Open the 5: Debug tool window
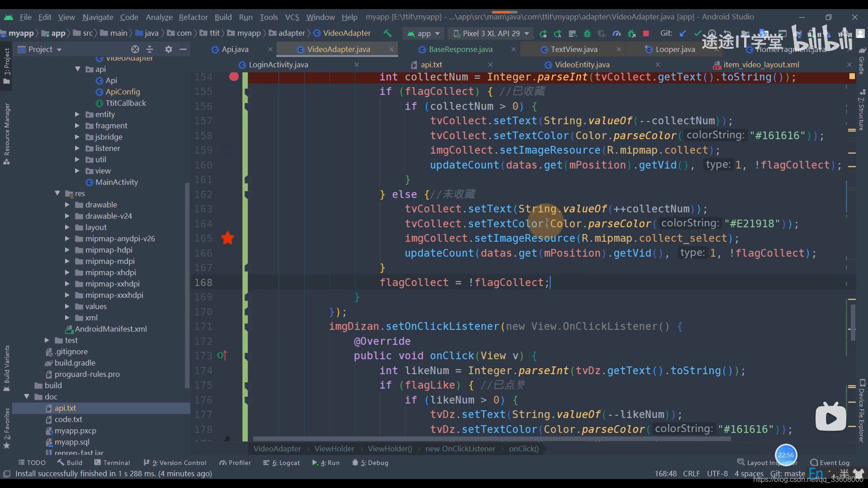Image resolution: width=868 pixels, height=488 pixels. 370,463
